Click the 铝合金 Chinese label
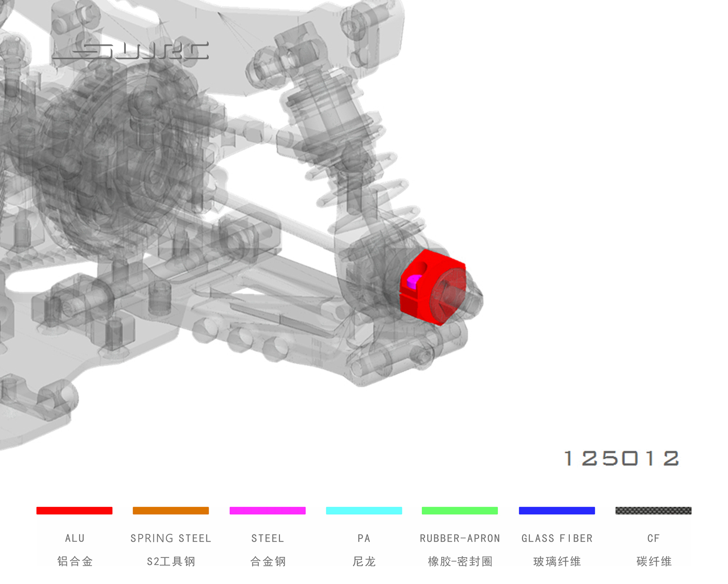 [x=75, y=562]
